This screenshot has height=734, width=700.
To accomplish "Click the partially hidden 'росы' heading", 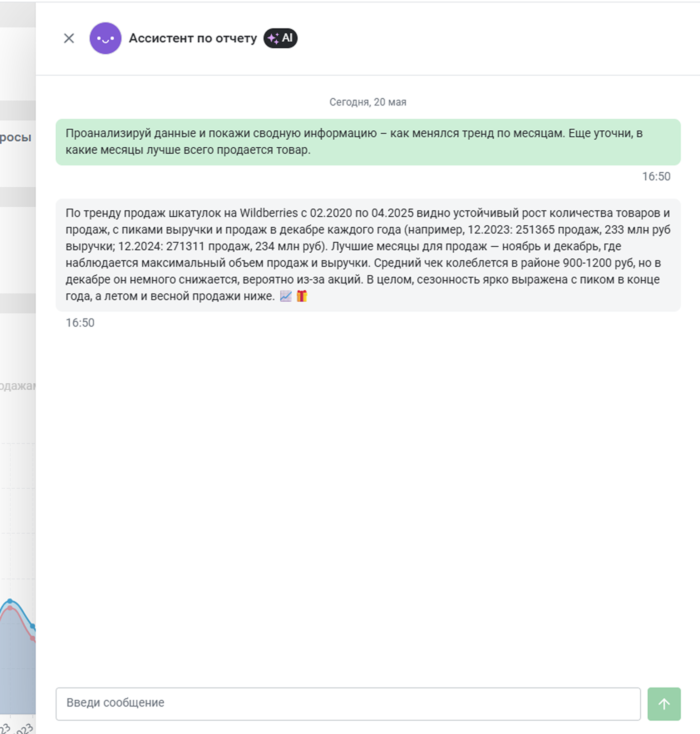I will (15, 137).
